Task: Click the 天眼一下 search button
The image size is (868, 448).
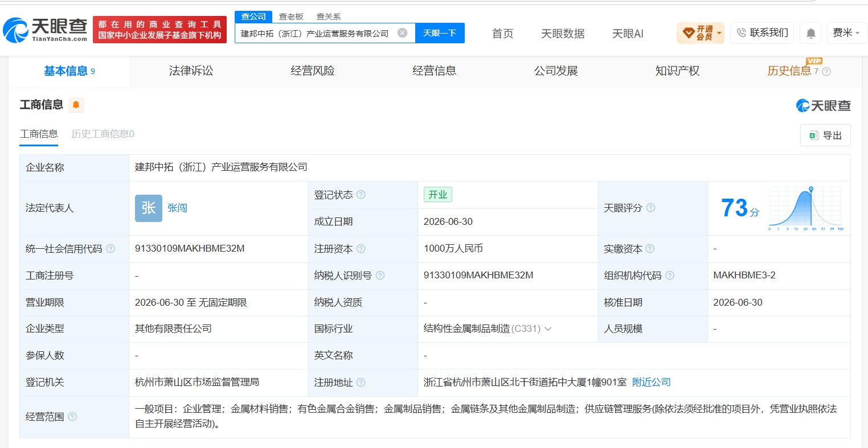Action: coord(440,33)
